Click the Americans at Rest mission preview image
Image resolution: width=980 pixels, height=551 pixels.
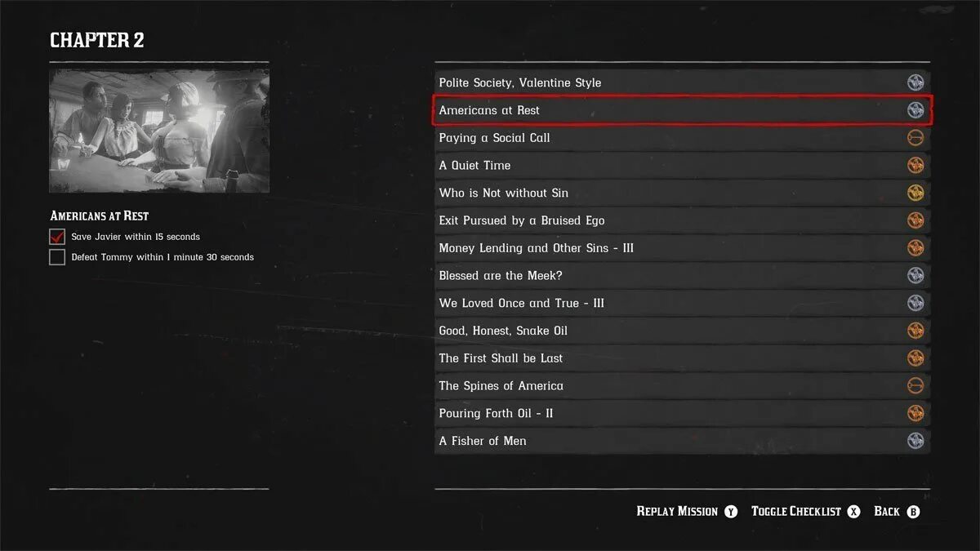click(159, 131)
